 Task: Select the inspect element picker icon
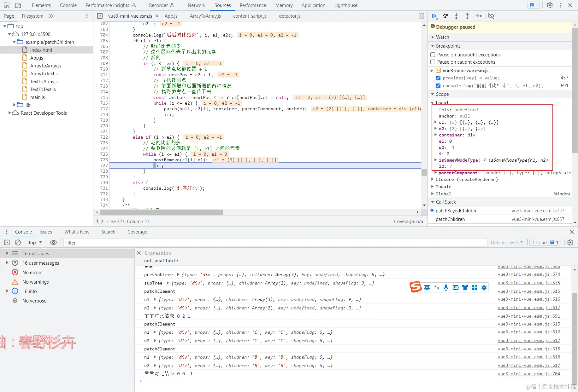[7, 5]
